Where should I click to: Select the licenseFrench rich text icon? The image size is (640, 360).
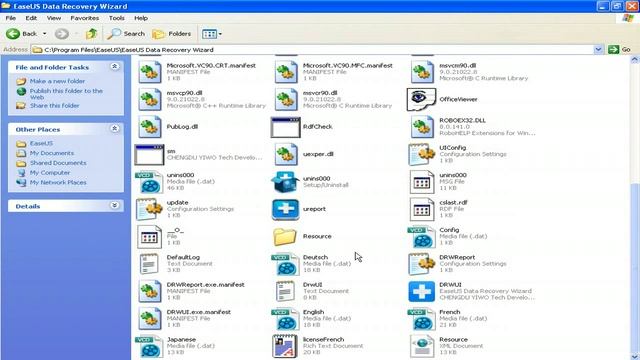pyautogui.click(x=285, y=346)
